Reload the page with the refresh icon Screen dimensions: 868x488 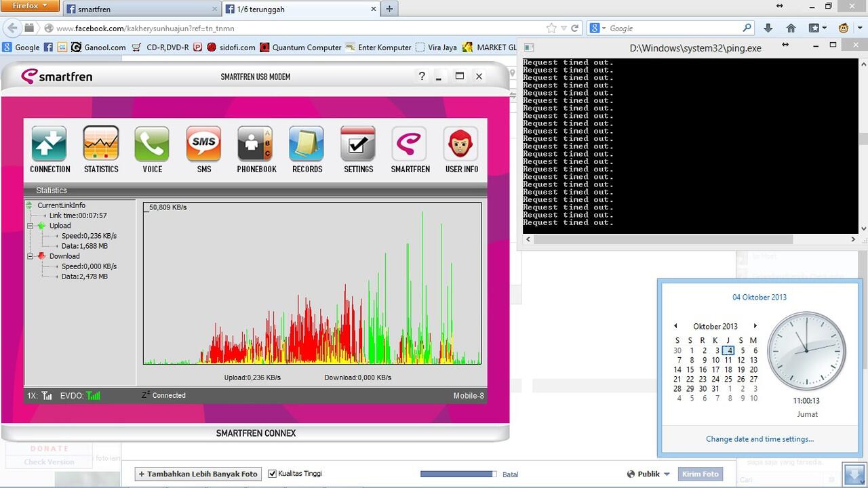[574, 28]
